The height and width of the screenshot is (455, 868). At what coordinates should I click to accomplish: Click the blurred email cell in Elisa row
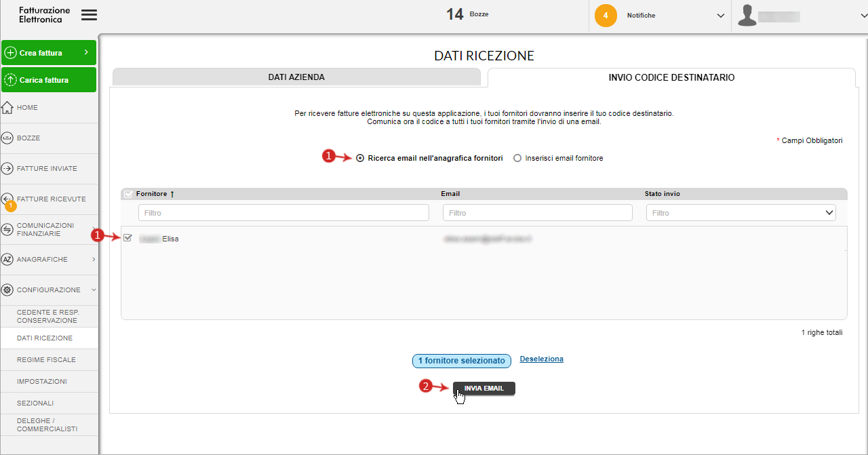(487, 239)
